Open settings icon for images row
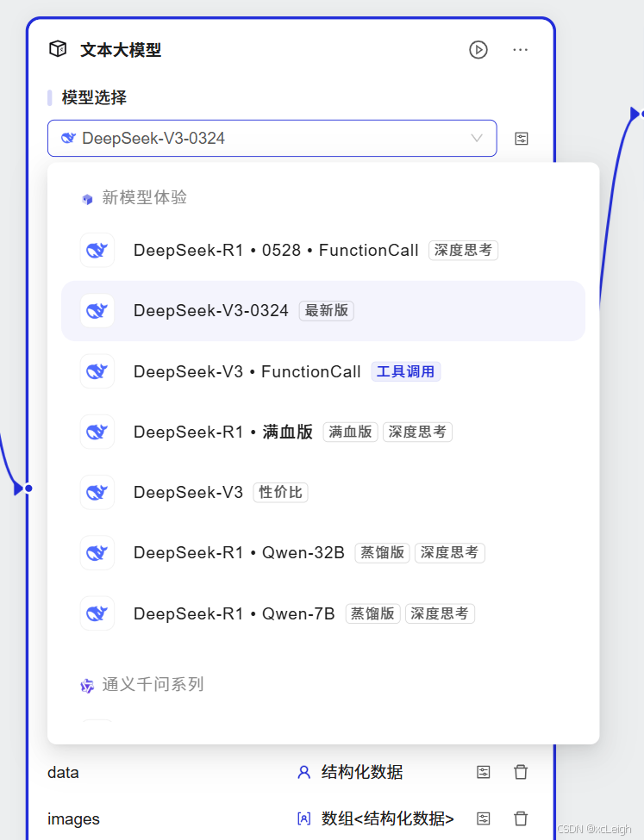Viewport: 644px width, 840px height. tap(483, 818)
